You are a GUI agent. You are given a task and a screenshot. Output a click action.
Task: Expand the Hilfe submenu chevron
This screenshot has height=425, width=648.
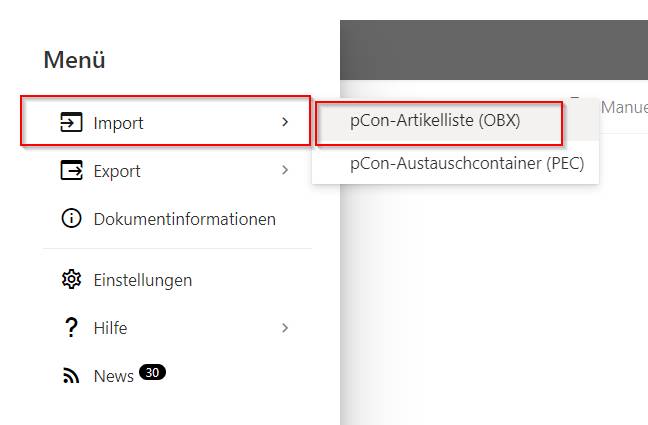pos(285,328)
